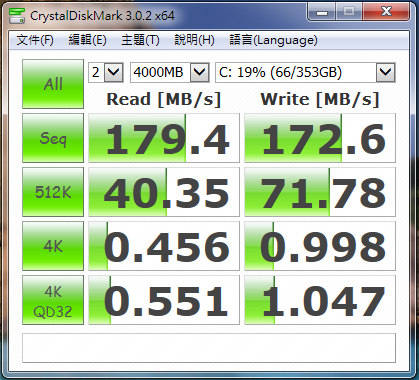Close the CrystalDiskMark window
Image resolution: width=419 pixels, height=380 pixels.
[386, 12]
